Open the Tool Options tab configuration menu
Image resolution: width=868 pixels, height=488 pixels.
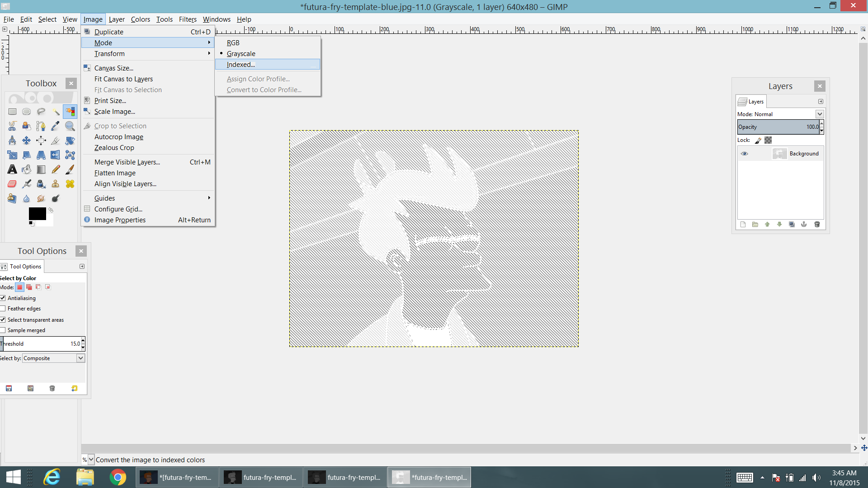click(82, 267)
